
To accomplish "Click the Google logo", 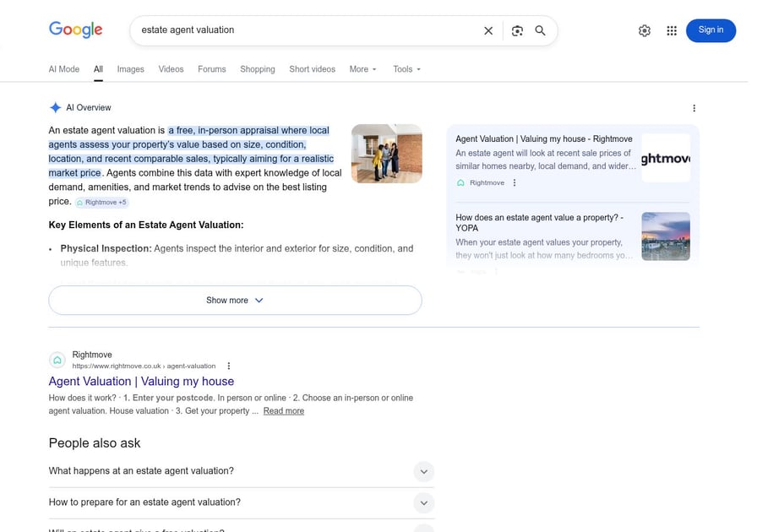I will tap(76, 30).
